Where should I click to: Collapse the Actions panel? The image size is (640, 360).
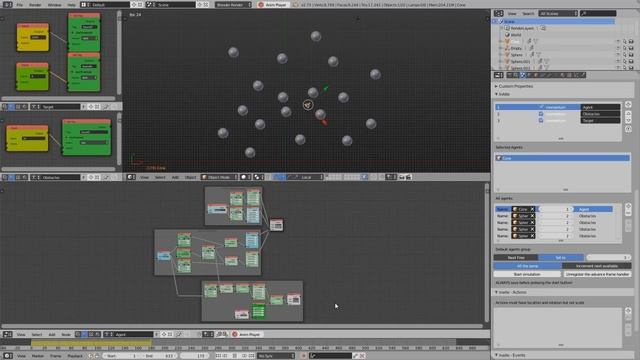pyautogui.click(x=511, y=292)
